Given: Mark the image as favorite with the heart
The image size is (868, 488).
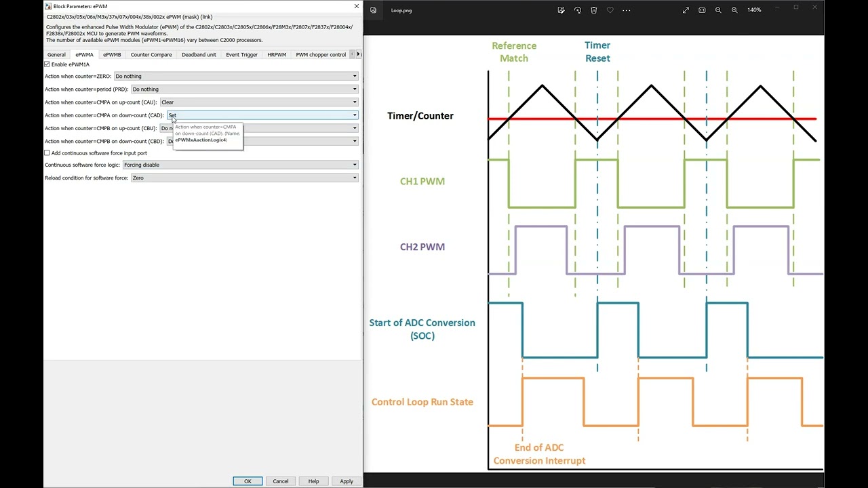Looking at the screenshot, I should [x=610, y=10].
